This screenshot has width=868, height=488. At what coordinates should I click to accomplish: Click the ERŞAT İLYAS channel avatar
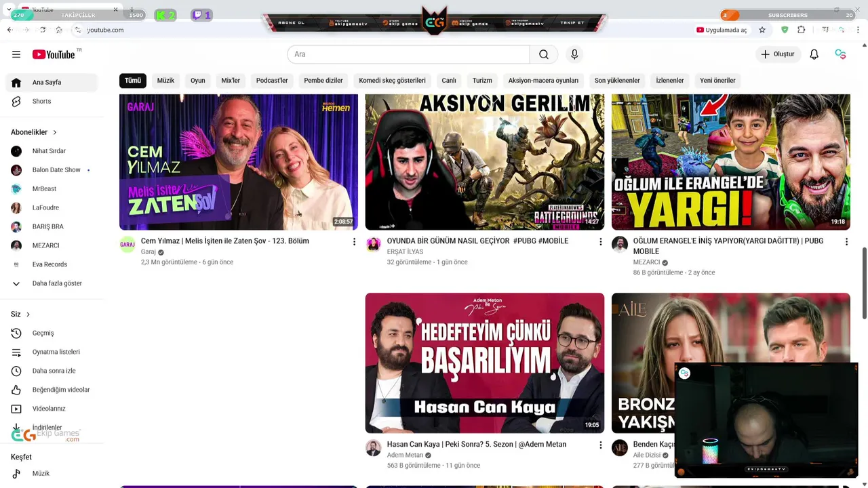click(374, 245)
